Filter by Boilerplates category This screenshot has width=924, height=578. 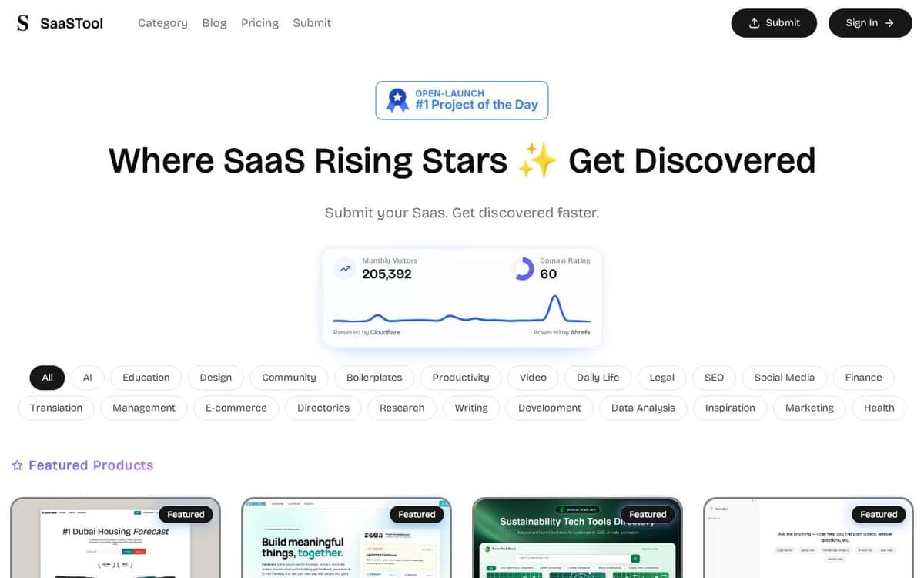(x=374, y=378)
